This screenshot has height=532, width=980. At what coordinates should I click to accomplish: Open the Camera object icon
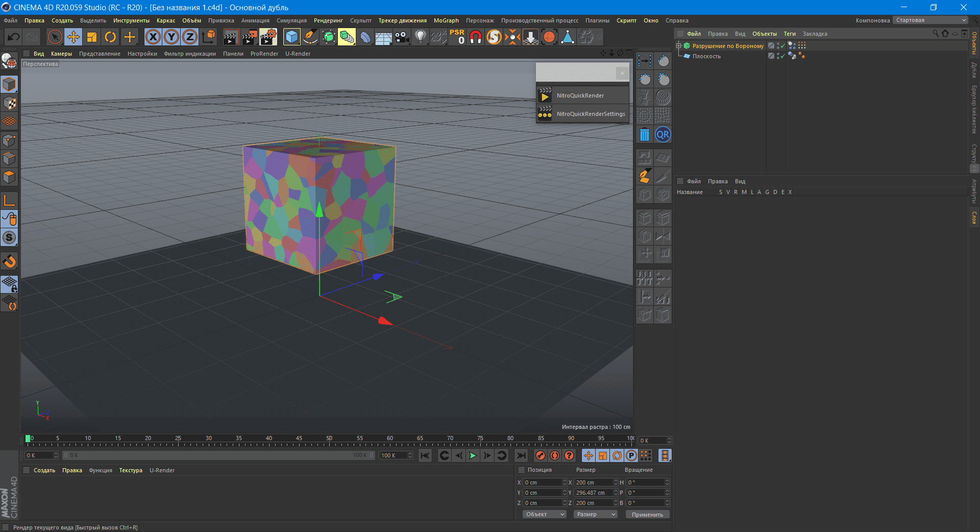coord(402,37)
